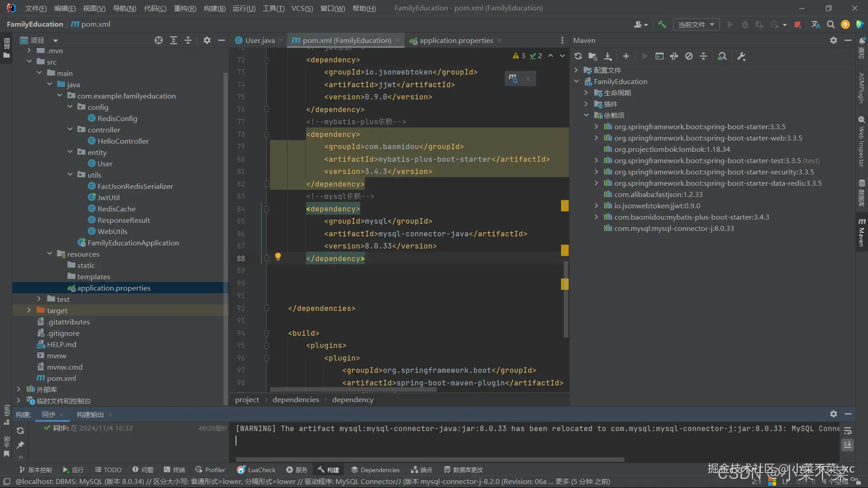The image size is (868, 488).
Task: Click the locate file target icon
Action: (x=158, y=41)
